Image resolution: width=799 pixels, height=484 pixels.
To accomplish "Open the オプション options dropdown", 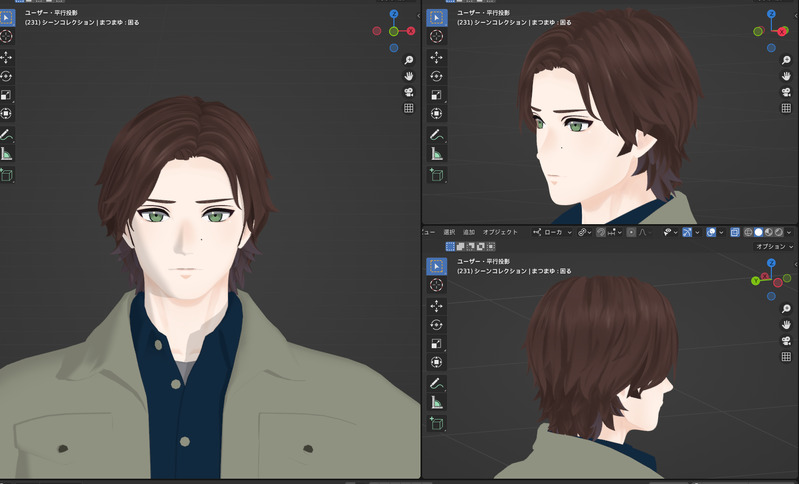I will pos(773,246).
